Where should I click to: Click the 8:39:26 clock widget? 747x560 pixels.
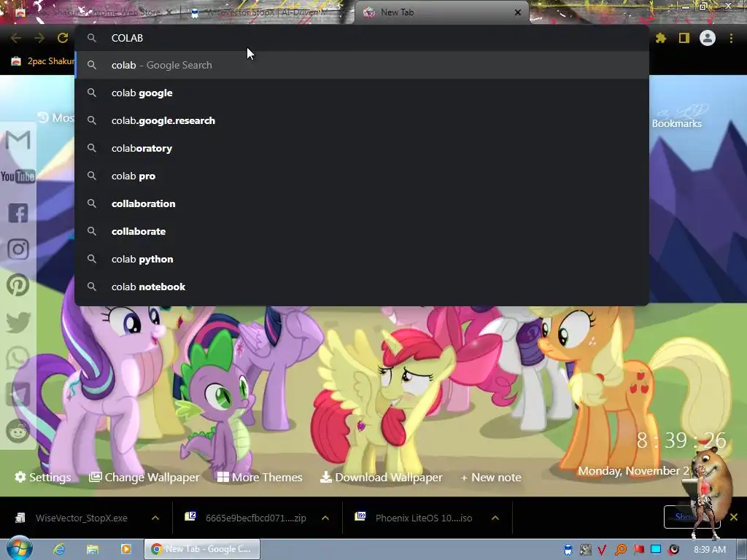click(681, 440)
